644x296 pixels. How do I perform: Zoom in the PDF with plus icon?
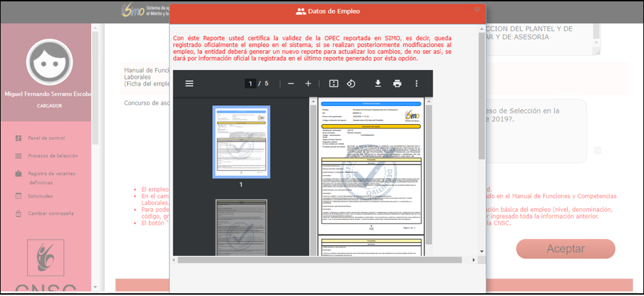[308, 84]
